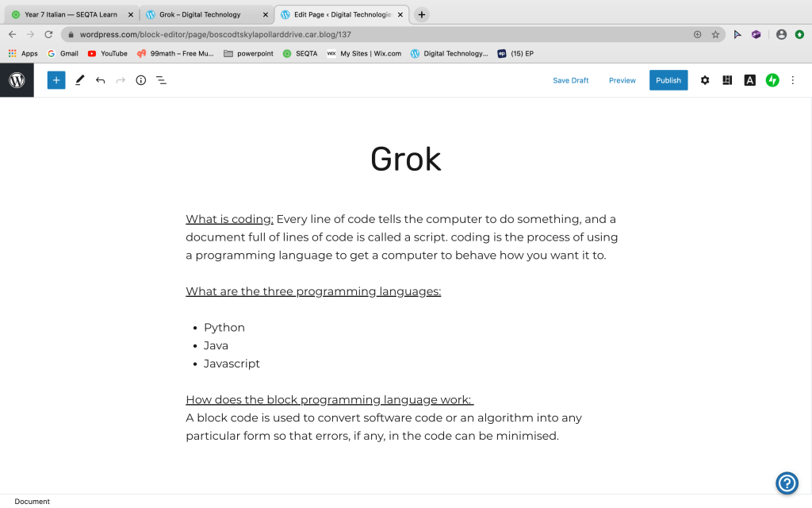Screen dimensions: 812x508
Task: Click the Preview button
Action: click(622, 80)
